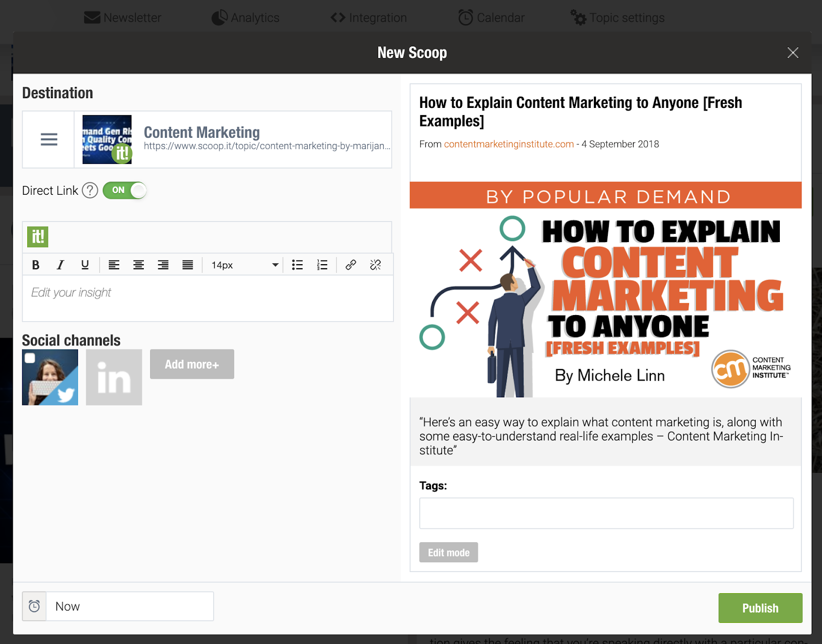
Task: Justify the insight text
Action: 188,265
